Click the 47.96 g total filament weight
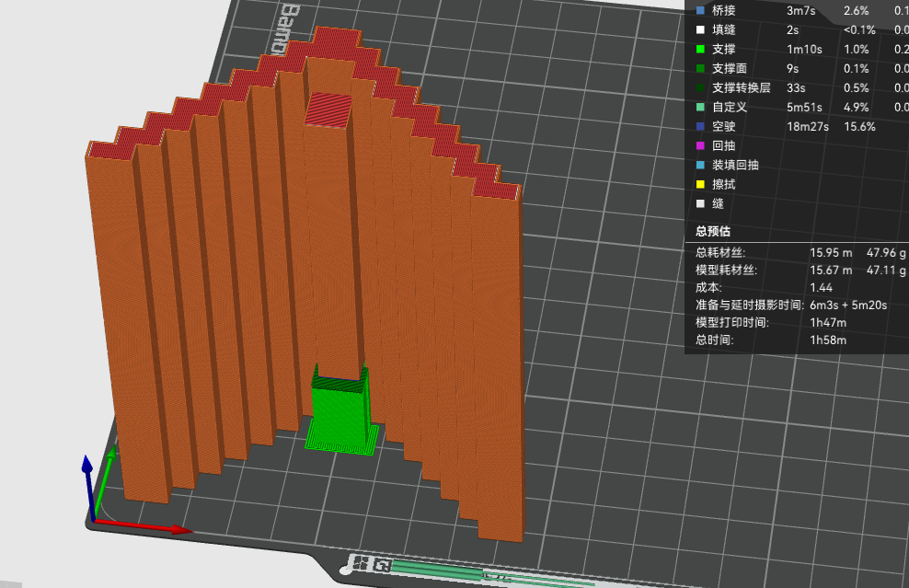 [x=886, y=252]
